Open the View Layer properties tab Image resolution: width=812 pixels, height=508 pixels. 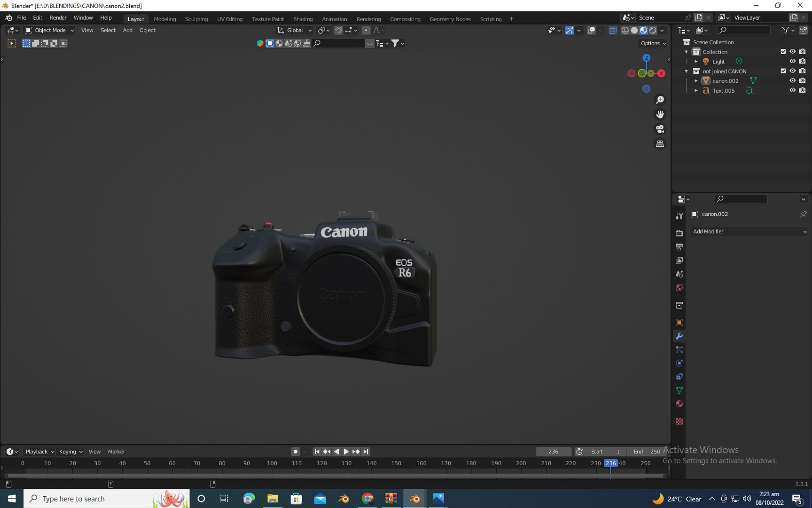coord(679,260)
